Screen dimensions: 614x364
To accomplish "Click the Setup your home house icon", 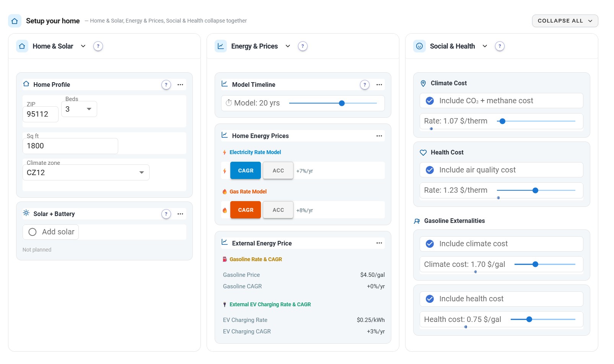I will click(15, 21).
